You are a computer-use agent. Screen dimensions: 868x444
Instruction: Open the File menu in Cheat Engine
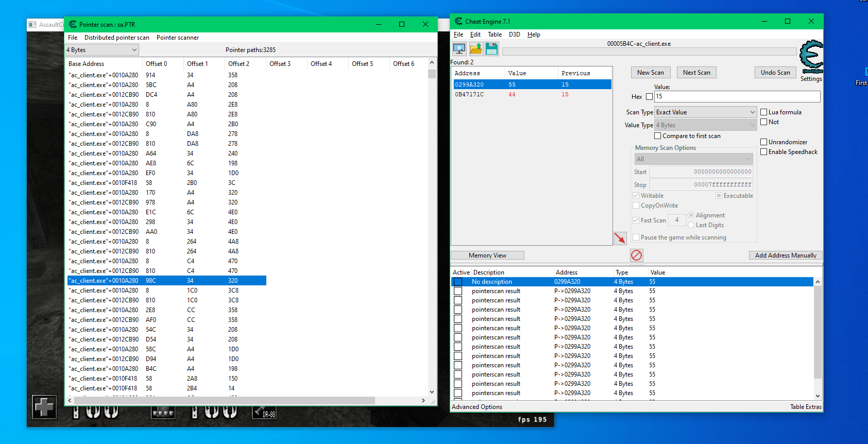[458, 35]
